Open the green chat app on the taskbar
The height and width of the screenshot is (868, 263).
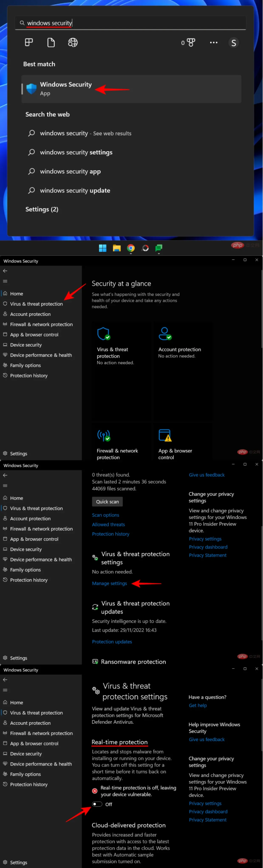tap(159, 248)
